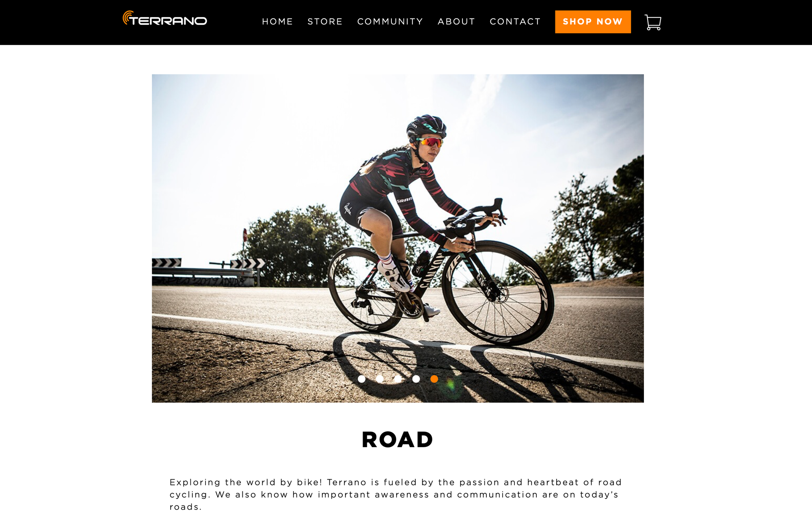Navigate to the Contact page
The width and height of the screenshot is (812, 517).
[515, 22]
